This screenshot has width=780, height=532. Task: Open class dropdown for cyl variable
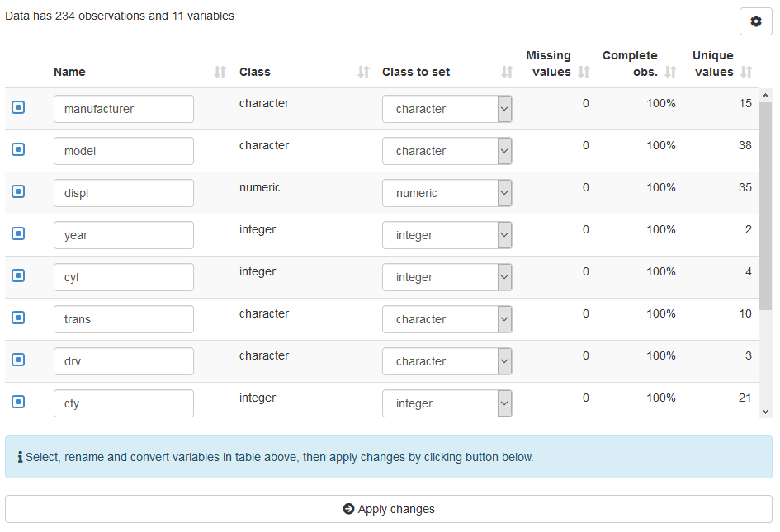(447, 277)
